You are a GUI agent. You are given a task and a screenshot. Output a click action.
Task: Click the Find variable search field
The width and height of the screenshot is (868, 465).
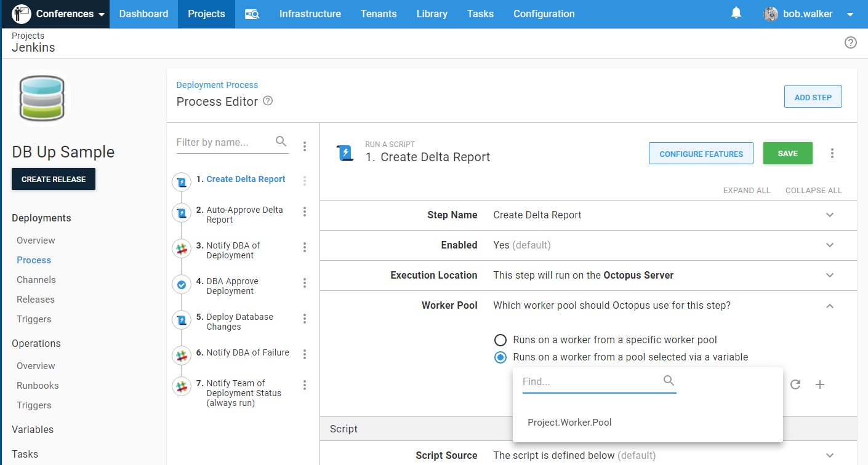pos(591,382)
